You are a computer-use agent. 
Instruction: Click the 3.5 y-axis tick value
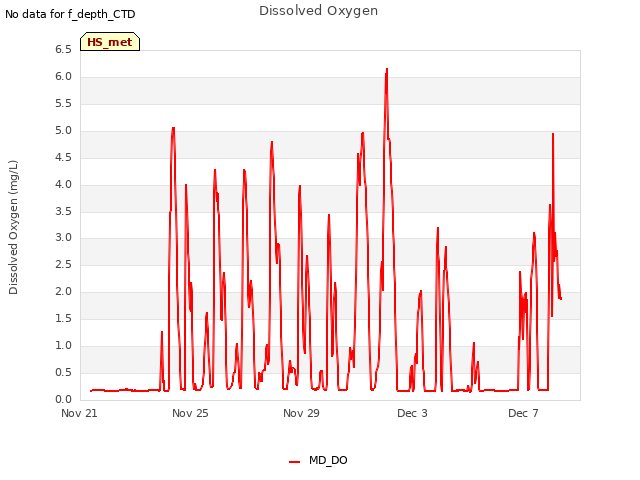[63, 211]
